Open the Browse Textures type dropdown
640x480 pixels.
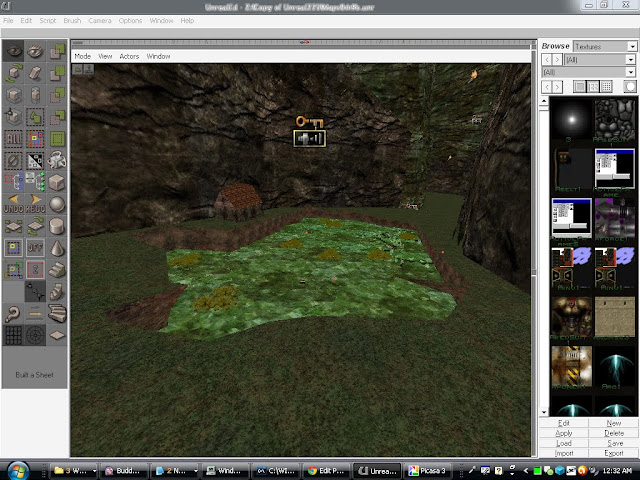pos(632,47)
